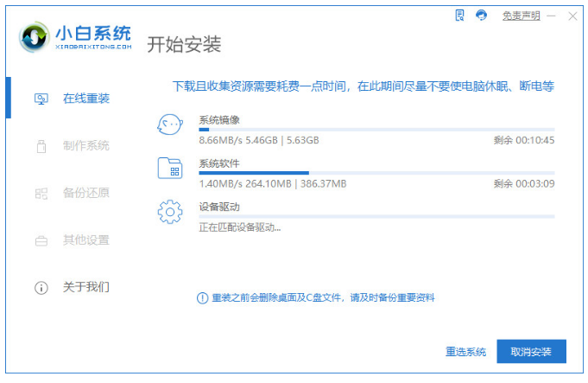
Task: Click the 8.66MB/s 5.46GB | 5.63GB status text
Action: pyautogui.click(x=259, y=140)
